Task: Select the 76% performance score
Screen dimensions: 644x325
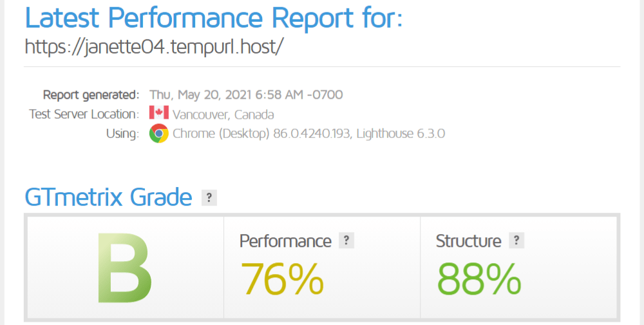Action: 282,277
